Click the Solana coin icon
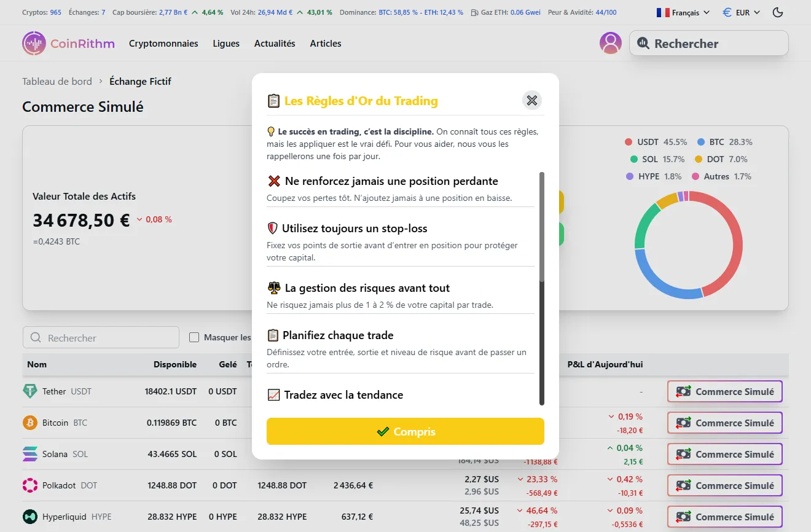Viewport: 811px width, 532px height. pos(31,454)
